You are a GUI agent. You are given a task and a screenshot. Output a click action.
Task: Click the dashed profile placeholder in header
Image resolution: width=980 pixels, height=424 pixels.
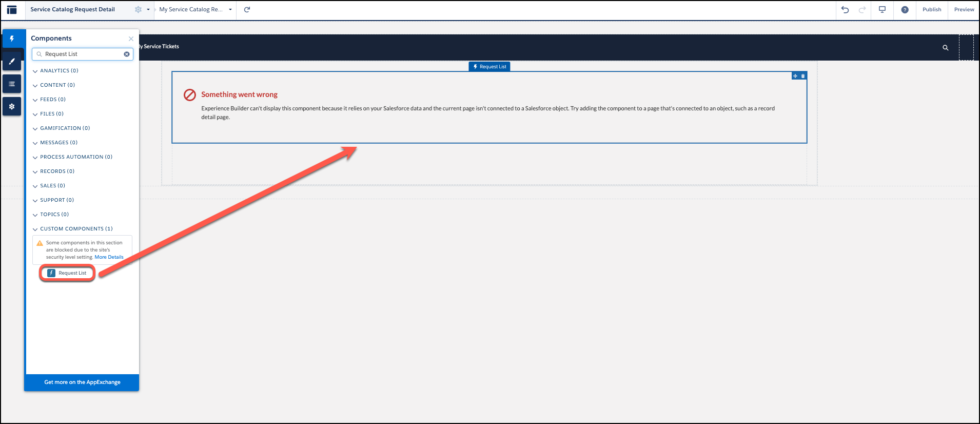[966, 47]
